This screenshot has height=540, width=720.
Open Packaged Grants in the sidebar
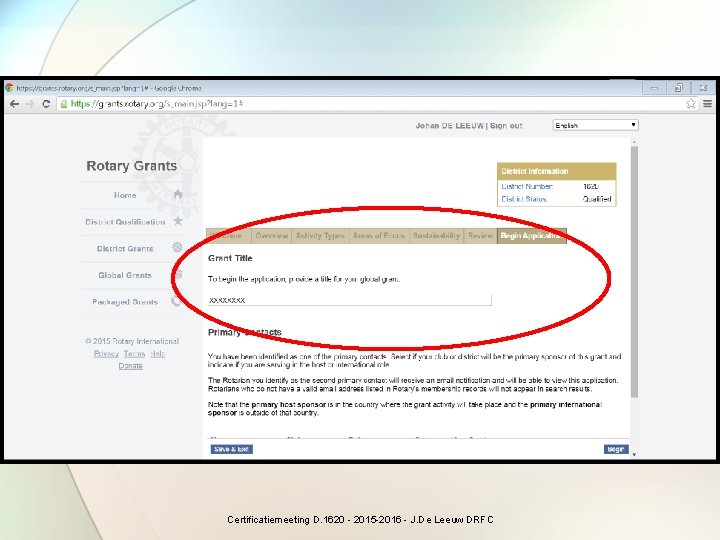(125, 302)
